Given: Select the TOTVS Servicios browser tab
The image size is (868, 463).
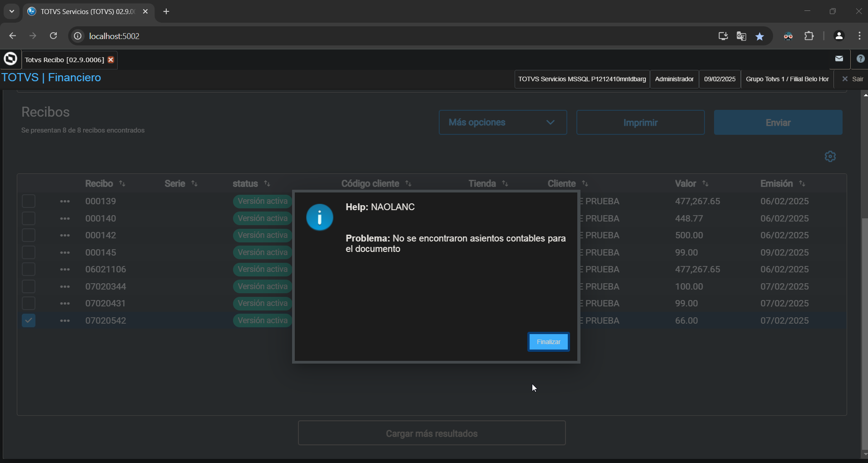Looking at the screenshot, I should [88, 12].
